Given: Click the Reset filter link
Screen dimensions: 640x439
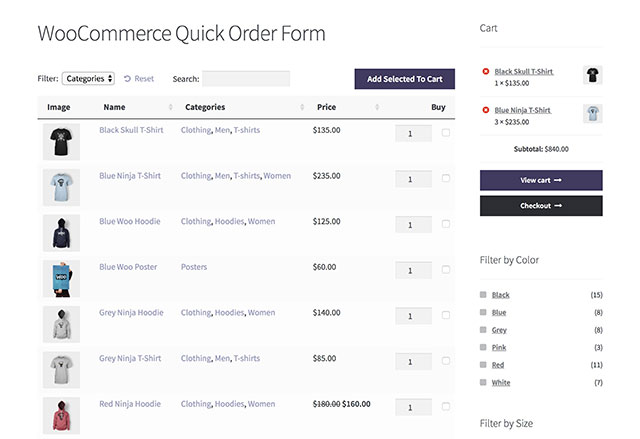Looking at the screenshot, I should (x=139, y=79).
